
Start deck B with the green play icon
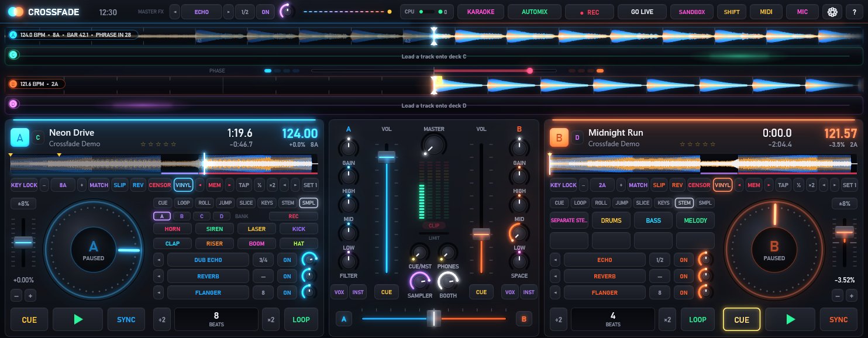pos(791,319)
